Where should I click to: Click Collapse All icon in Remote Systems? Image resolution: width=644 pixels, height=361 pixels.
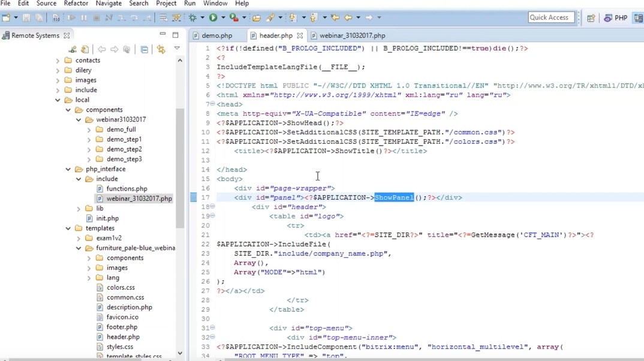[144, 50]
